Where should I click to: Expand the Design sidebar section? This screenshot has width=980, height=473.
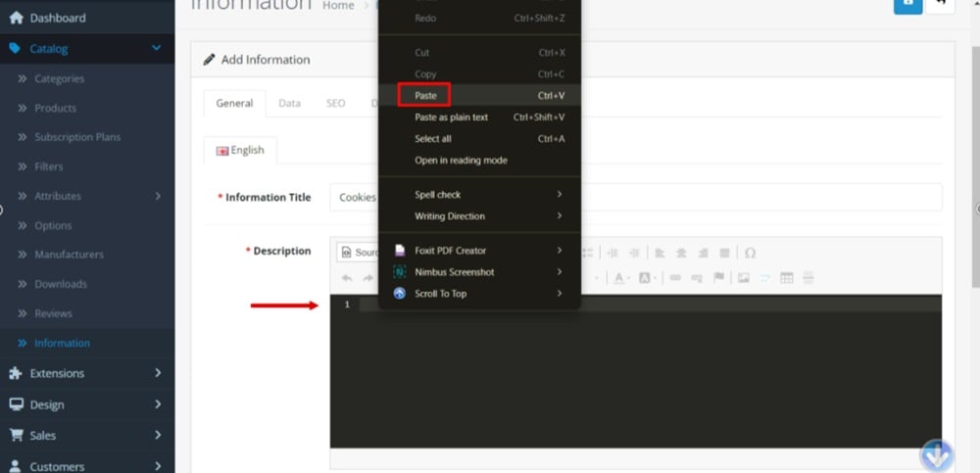(x=87, y=404)
